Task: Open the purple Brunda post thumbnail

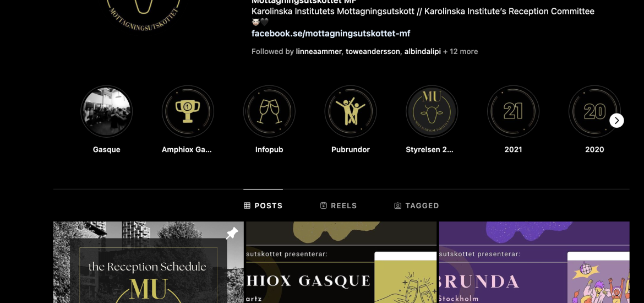Action: coord(534,262)
